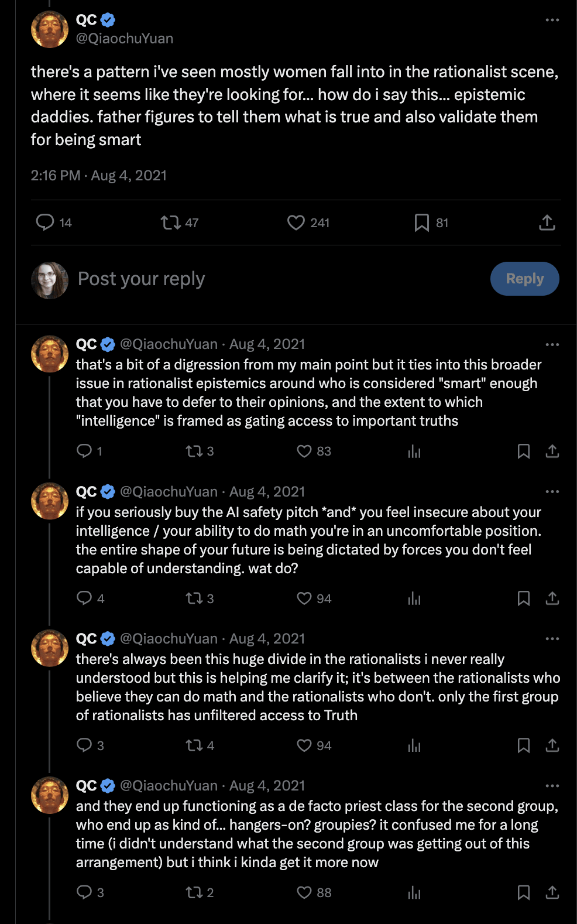The width and height of the screenshot is (577, 924).
Task: Click QC's profile avatar on the main tweet
Action: [x=50, y=29]
